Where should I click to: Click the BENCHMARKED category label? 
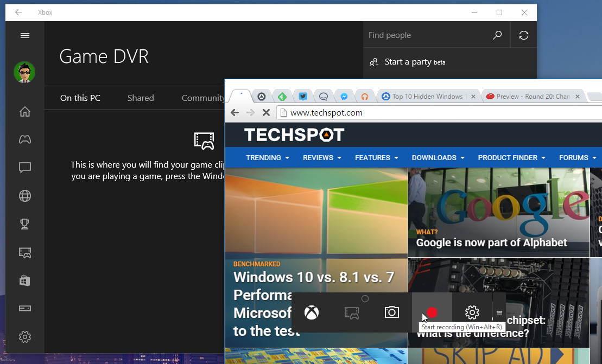click(x=257, y=264)
